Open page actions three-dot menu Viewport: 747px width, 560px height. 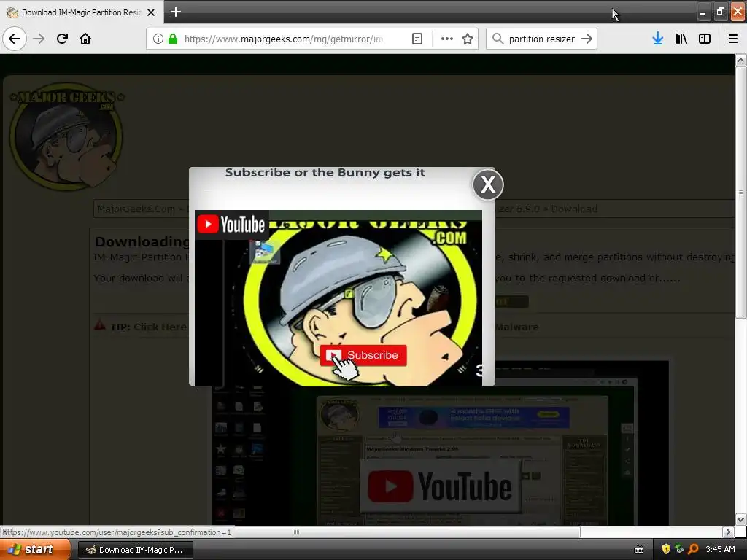(447, 39)
